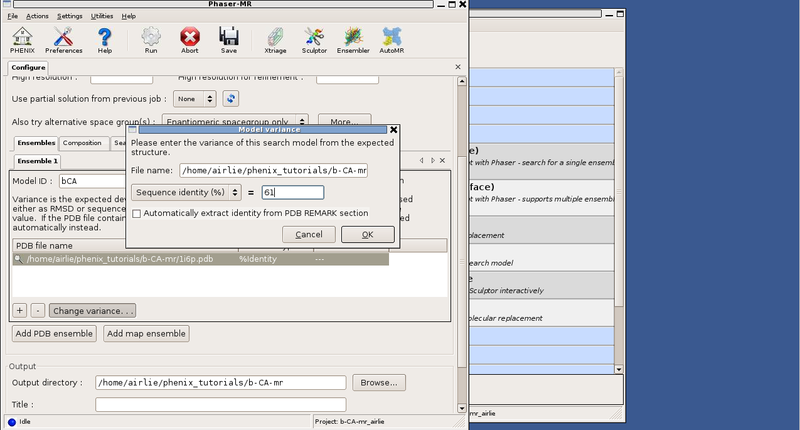Image resolution: width=800 pixels, height=430 pixels.
Task: Enable automatically extract identity from PDB REMARK
Action: pyautogui.click(x=136, y=213)
